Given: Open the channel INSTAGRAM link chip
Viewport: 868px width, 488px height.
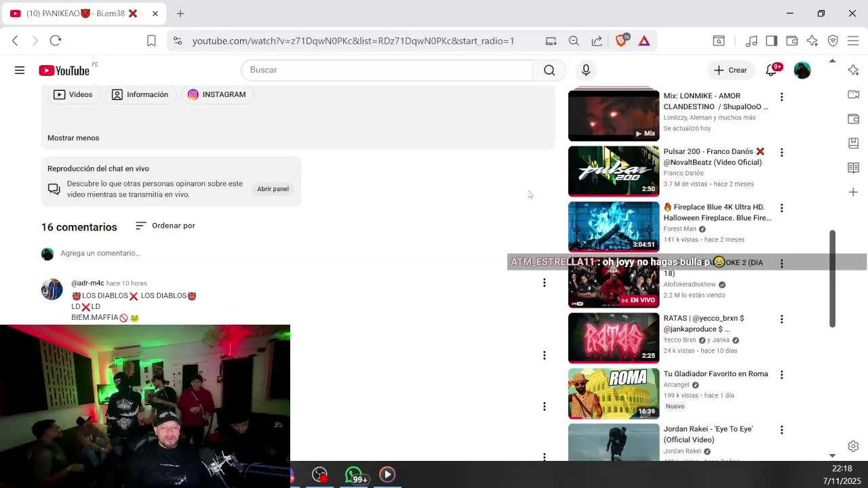Looking at the screenshot, I should pos(217,94).
